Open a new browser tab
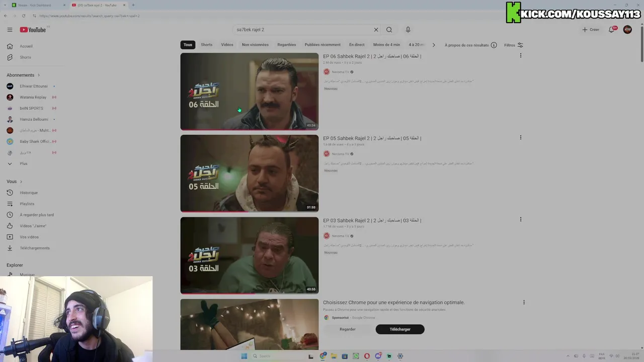The height and width of the screenshot is (362, 644). coord(133,5)
